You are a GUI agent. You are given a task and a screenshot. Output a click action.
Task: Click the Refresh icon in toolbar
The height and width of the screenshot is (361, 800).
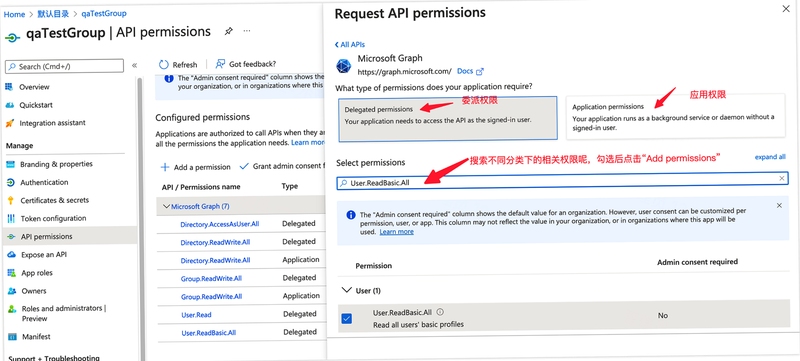pyautogui.click(x=164, y=64)
